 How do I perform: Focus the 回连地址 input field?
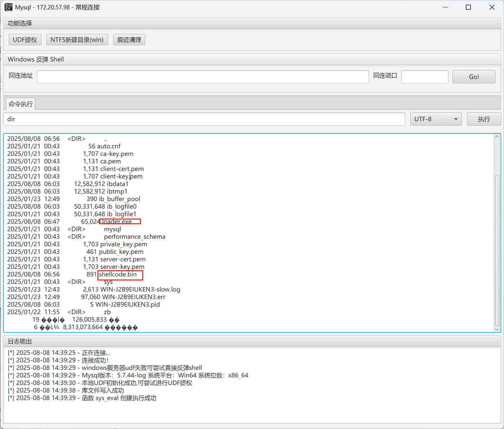pyautogui.click(x=203, y=77)
